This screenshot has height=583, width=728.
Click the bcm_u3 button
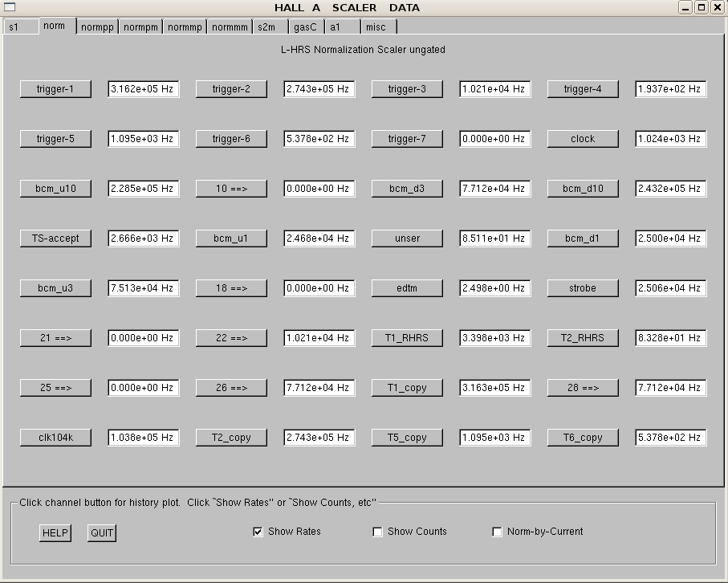coord(55,287)
